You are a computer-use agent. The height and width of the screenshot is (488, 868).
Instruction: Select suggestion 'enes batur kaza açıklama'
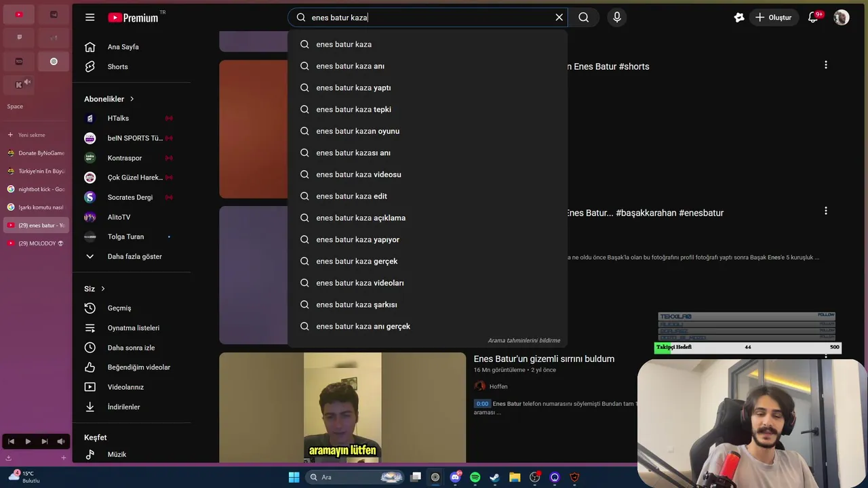tap(427, 218)
